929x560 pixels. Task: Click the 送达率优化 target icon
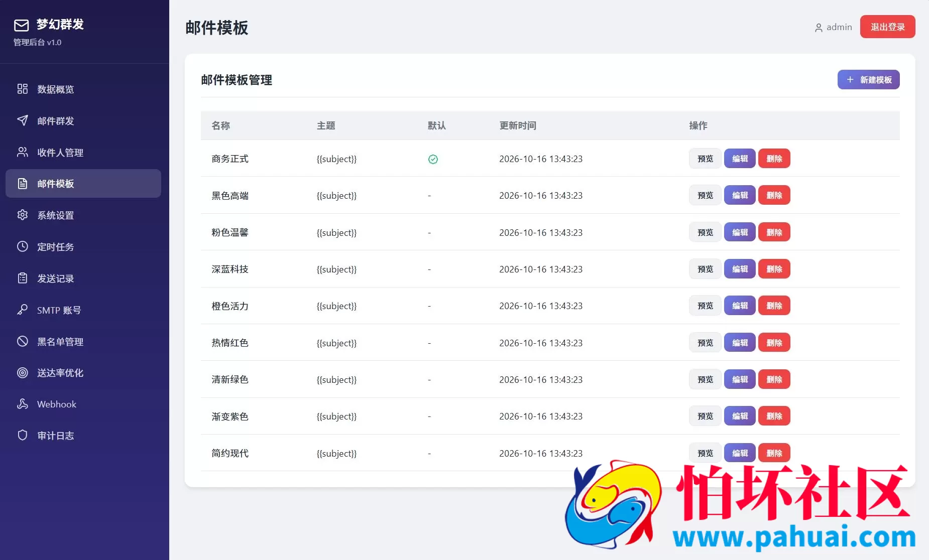[23, 372]
